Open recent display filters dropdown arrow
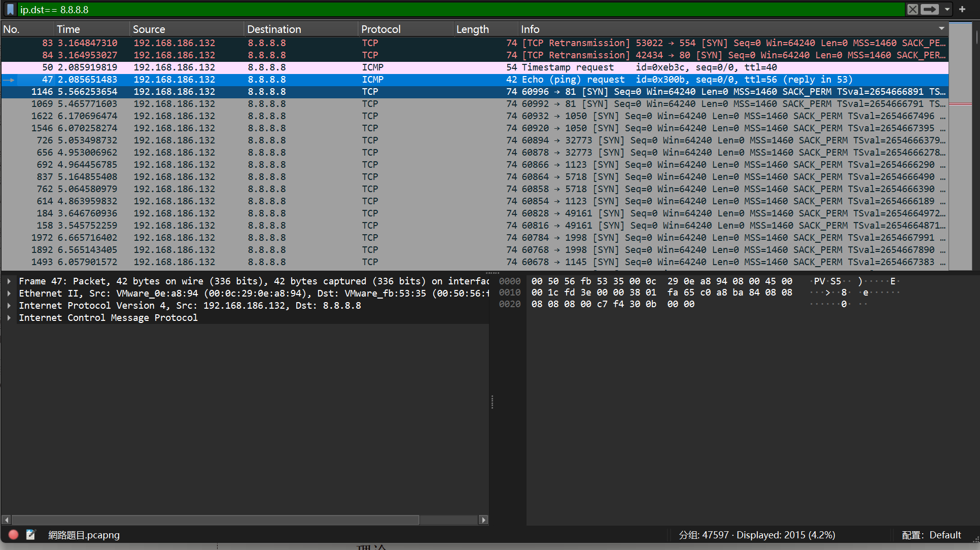This screenshot has height=550, width=980. coord(947,10)
